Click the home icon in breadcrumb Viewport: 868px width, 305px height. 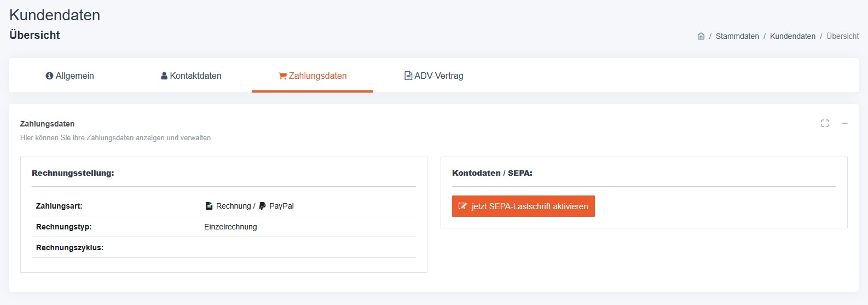tap(701, 36)
